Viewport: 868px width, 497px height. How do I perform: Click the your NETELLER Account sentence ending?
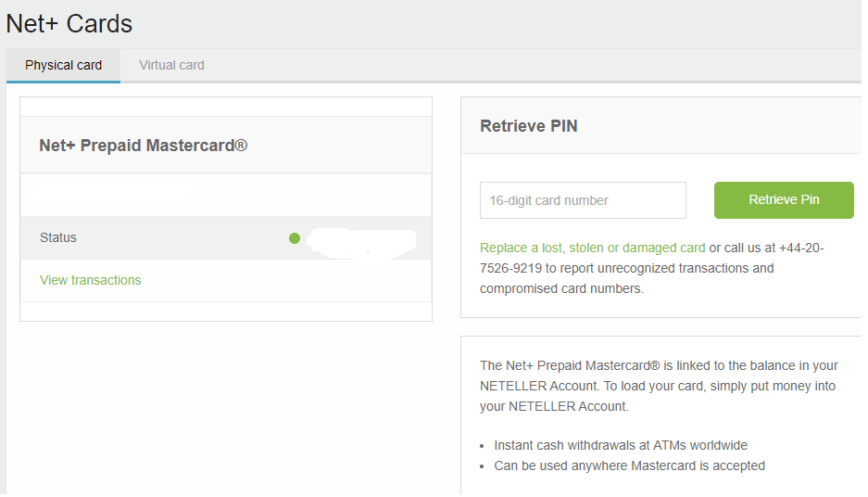(x=554, y=407)
